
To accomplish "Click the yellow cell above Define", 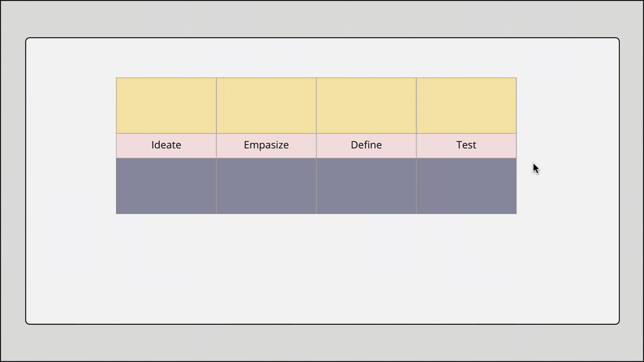I will (x=366, y=106).
